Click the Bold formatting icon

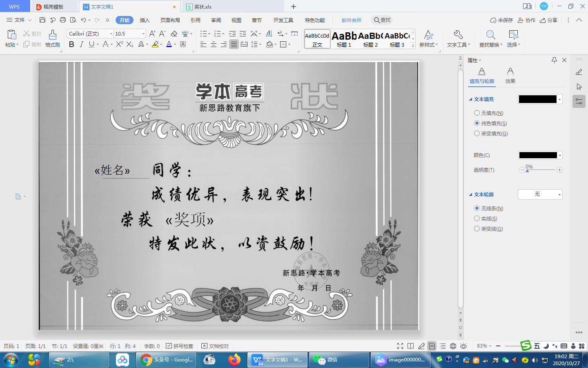(71, 44)
